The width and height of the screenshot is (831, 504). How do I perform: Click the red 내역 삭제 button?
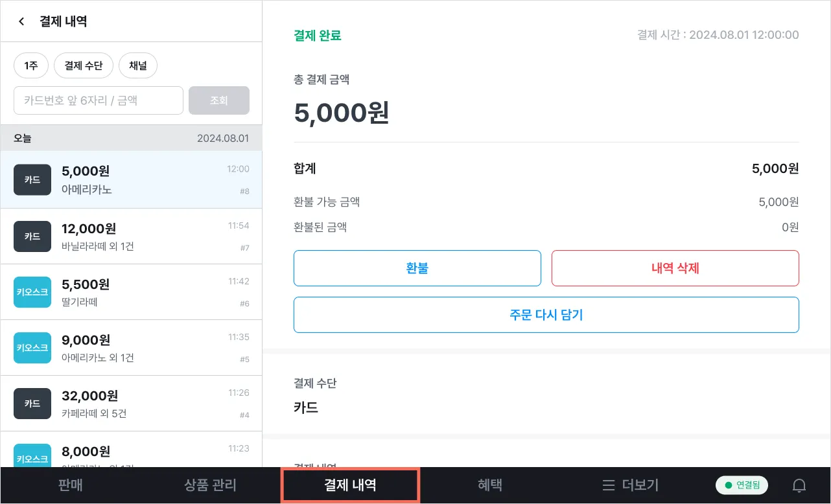coord(675,268)
